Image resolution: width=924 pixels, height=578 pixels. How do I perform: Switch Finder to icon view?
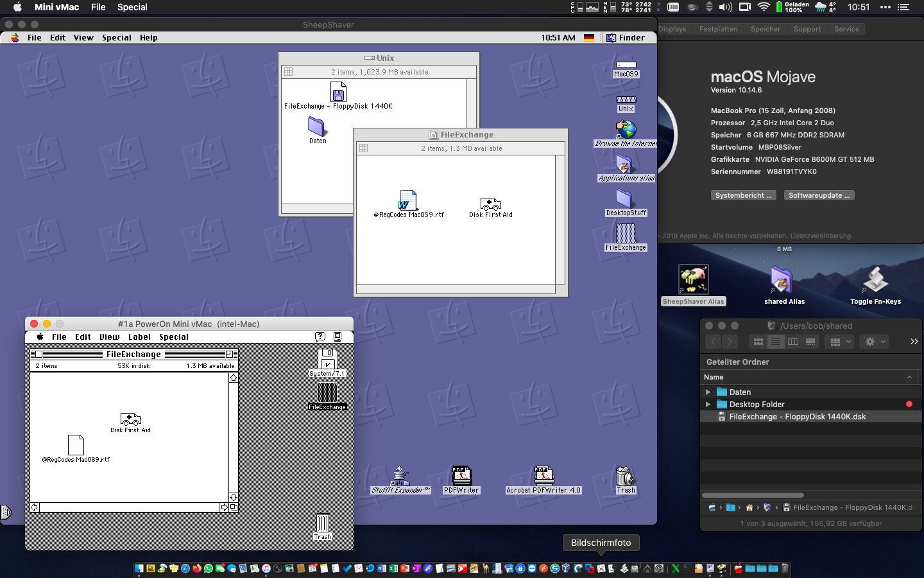[x=758, y=342]
